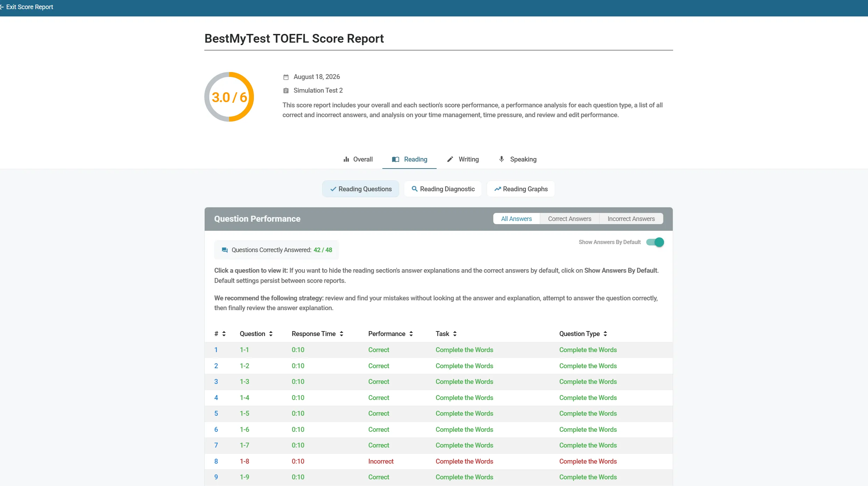Click the chat bubble icon by Questions Correctly Answered

click(225, 250)
